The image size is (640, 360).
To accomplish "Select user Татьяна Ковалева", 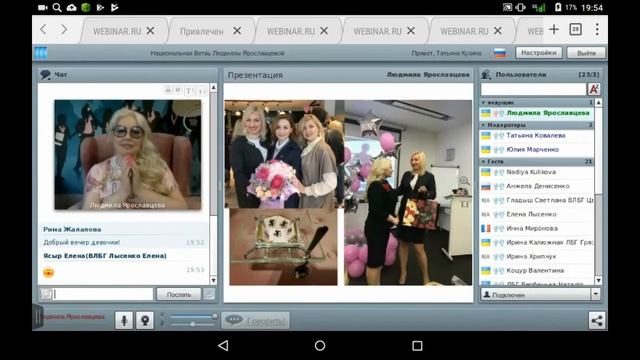I will [537, 136].
